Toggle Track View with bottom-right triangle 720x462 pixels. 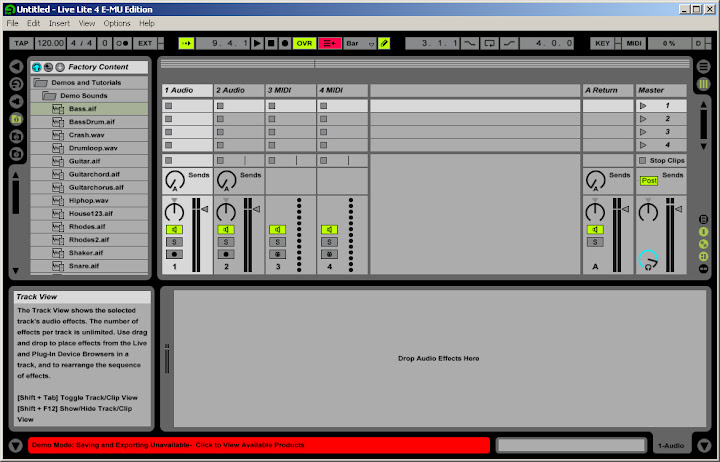[704, 445]
